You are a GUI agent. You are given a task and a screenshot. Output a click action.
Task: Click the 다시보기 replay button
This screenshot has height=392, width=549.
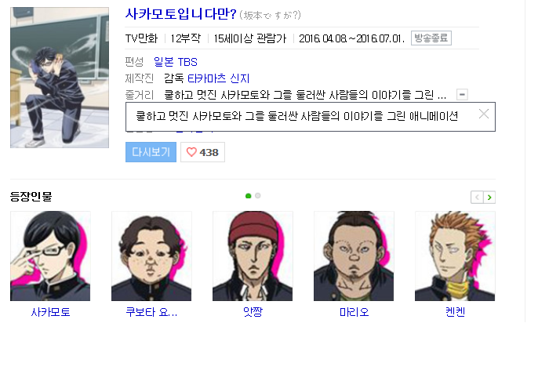(151, 152)
